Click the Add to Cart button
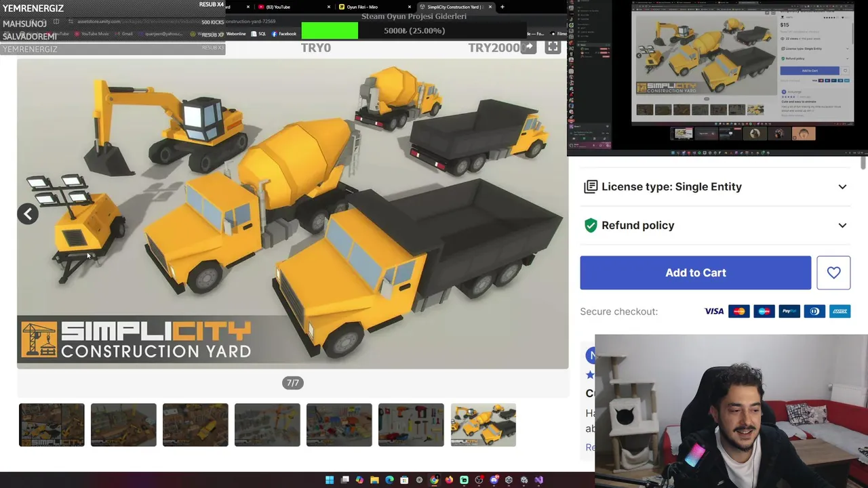 (x=696, y=272)
